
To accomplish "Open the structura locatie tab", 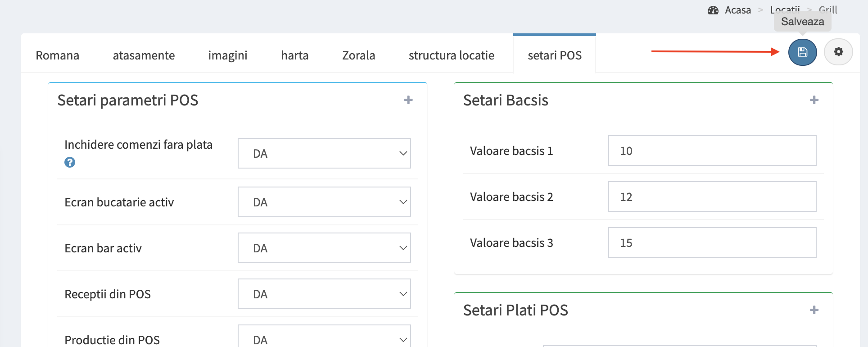I will [451, 55].
